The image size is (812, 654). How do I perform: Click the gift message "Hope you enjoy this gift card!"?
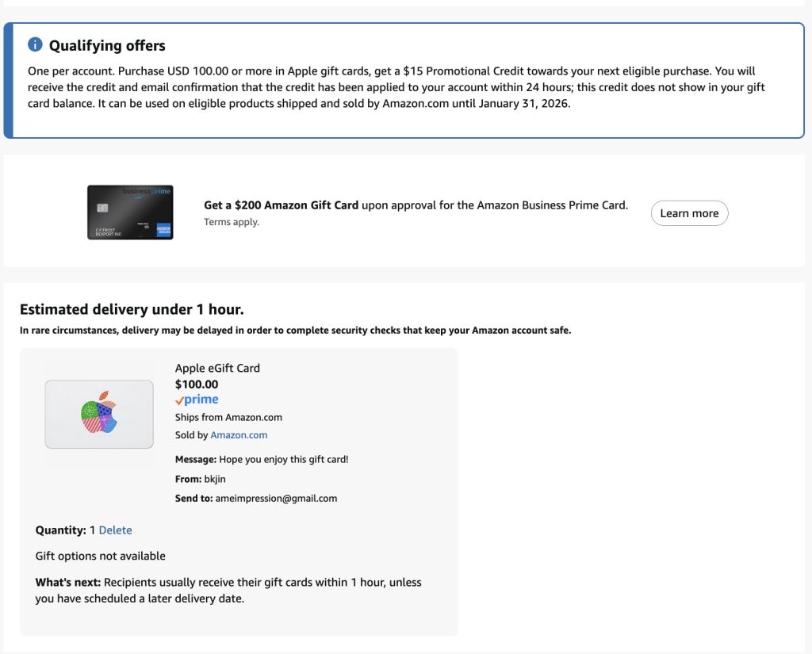pyautogui.click(x=284, y=459)
